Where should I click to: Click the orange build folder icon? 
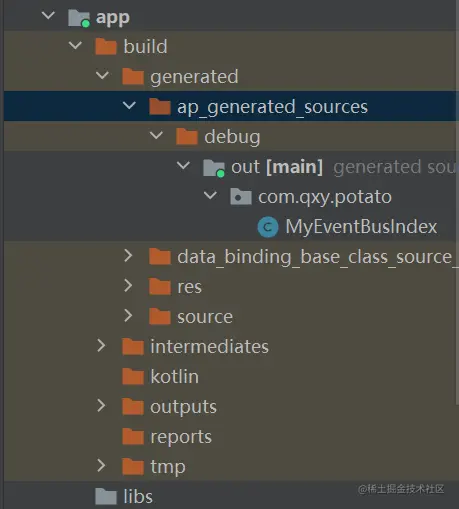(x=106, y=46)
